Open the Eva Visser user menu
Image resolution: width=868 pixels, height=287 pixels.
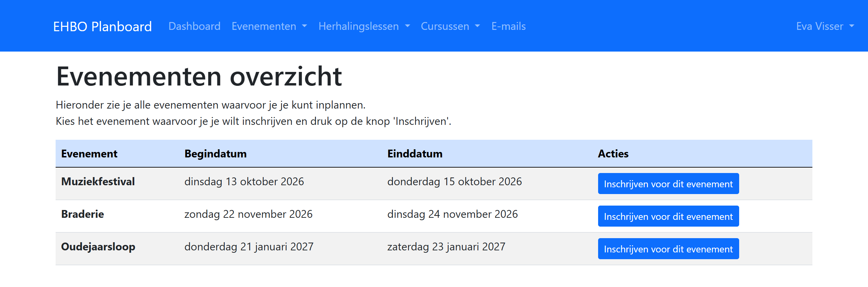pos(825,26)
